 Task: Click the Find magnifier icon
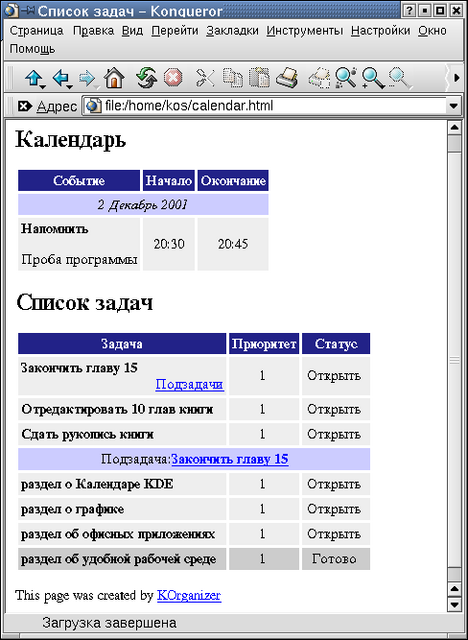pos(345,78)
